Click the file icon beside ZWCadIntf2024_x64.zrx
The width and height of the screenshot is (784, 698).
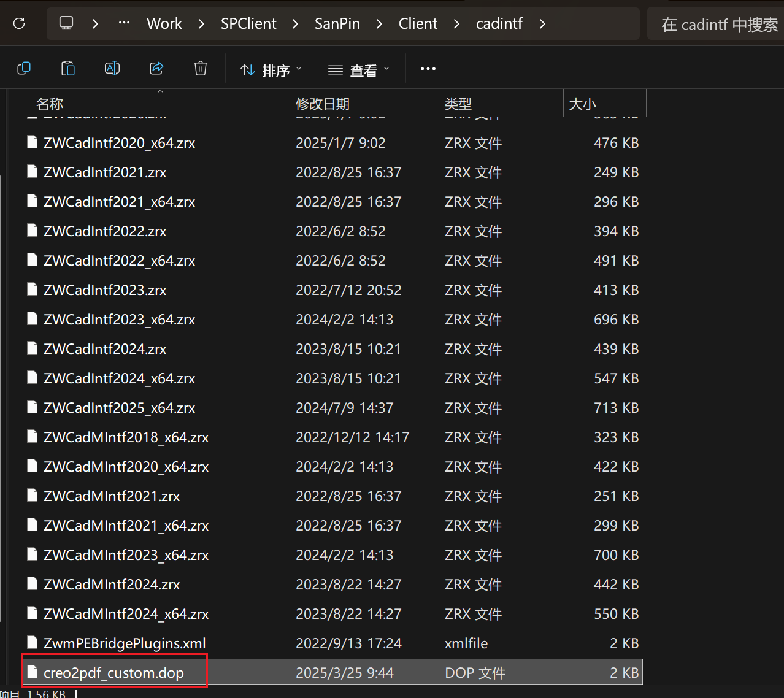click(x=33, y=378)
